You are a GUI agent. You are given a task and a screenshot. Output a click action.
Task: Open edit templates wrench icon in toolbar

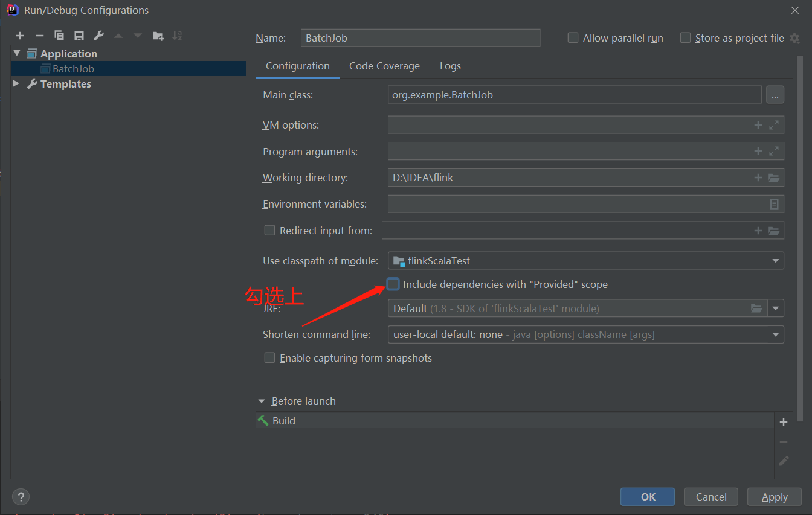pos(98,36)
